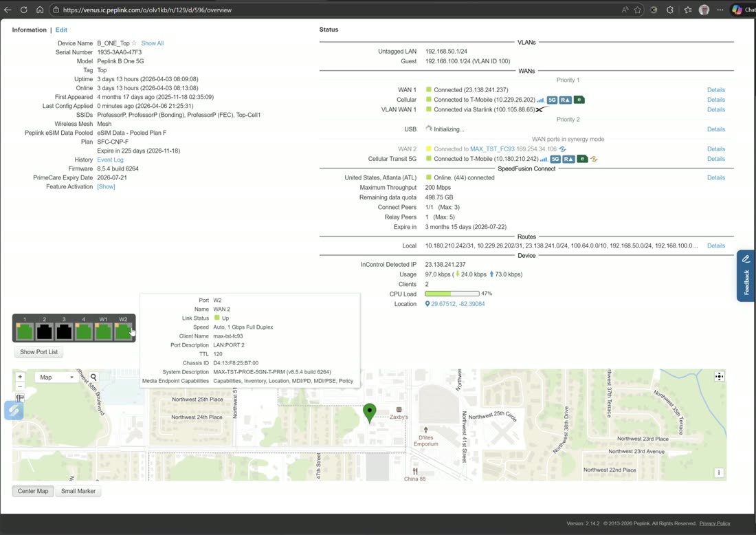Open Details for WAN 2
756x535 pixels.
point(716,149)
